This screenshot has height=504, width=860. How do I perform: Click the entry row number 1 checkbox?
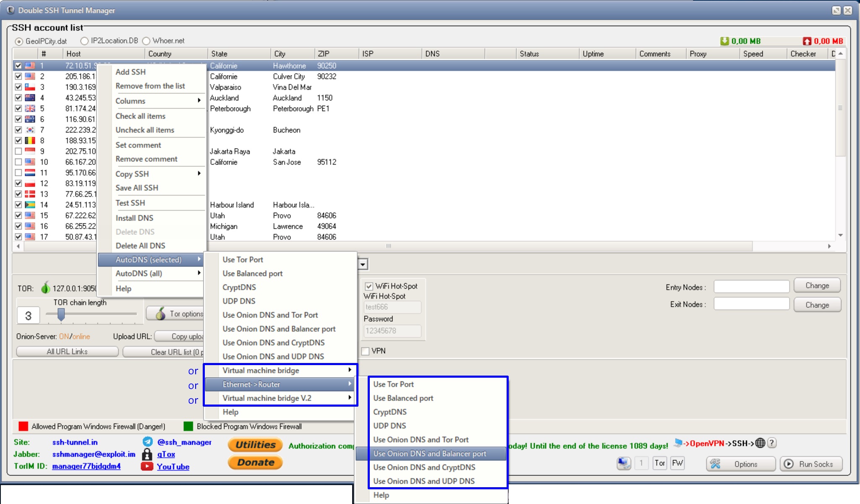17,65
